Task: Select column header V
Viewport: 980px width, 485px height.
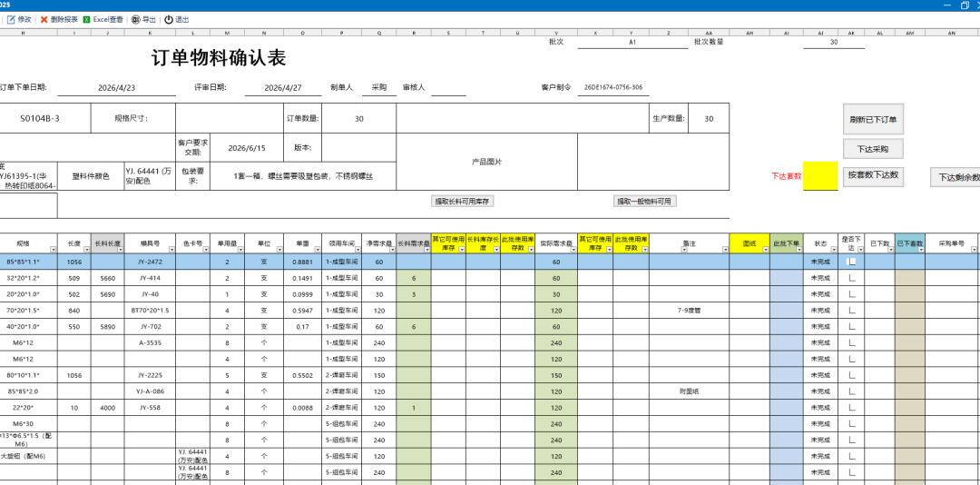Action: [x=556, y=32]
